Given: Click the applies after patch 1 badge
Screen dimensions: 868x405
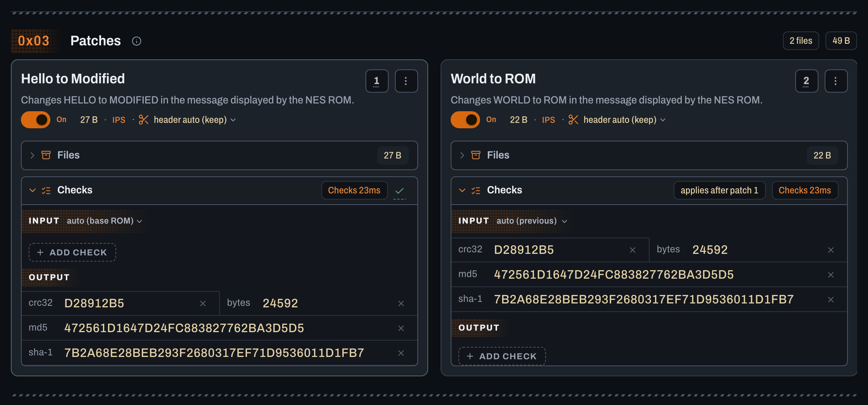Looking at the screenshot, I should [x=719, y=190].
